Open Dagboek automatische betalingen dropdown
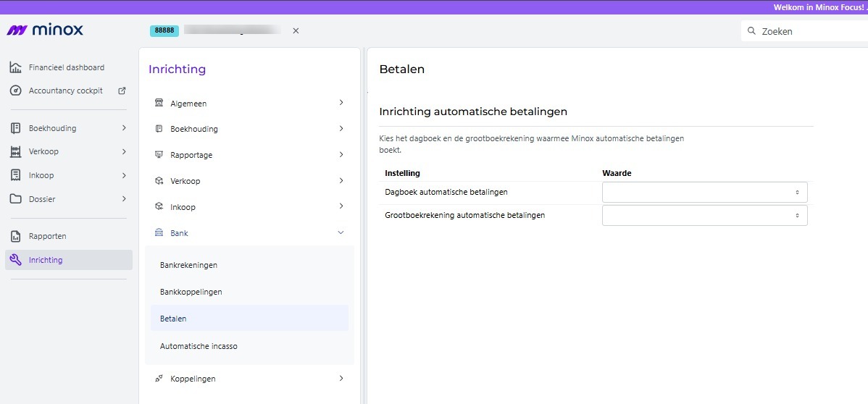The height and width of the screenshot is (404, 868). click(705, 192)
